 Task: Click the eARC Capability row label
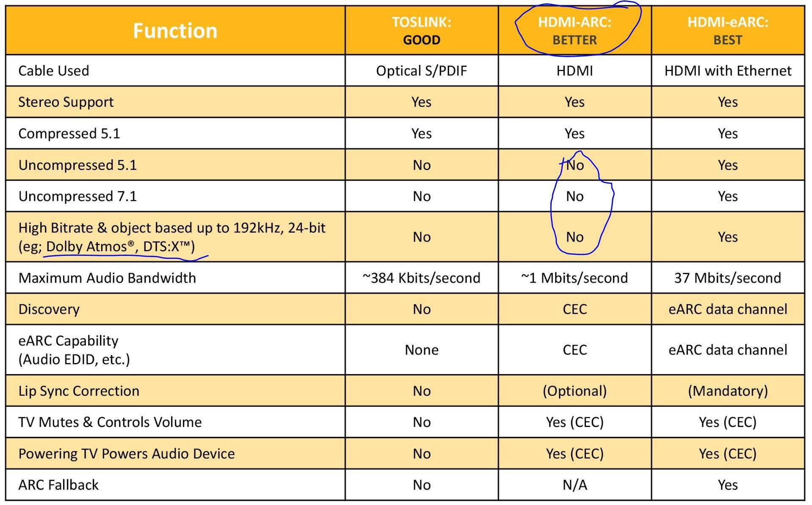point(74,350)
